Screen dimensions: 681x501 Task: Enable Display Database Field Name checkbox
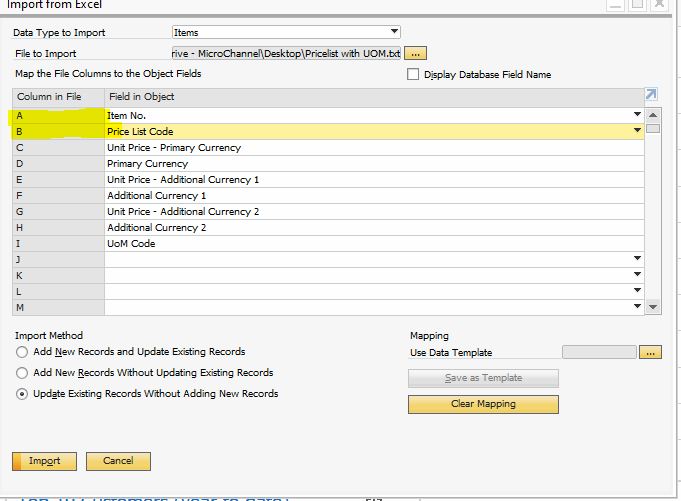[414, 74]
